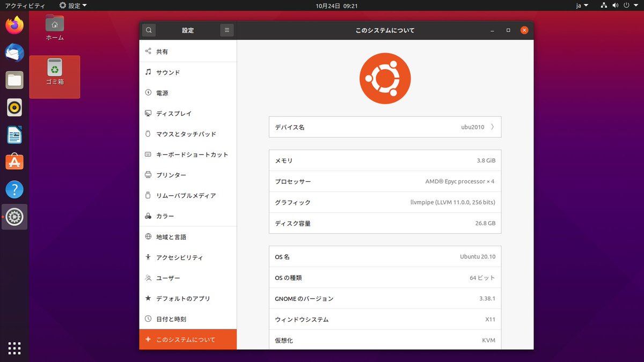The width and height of the screenshot is (644, 362).
Task: Click the プリンター printer icon
Action: pos(148,175)
